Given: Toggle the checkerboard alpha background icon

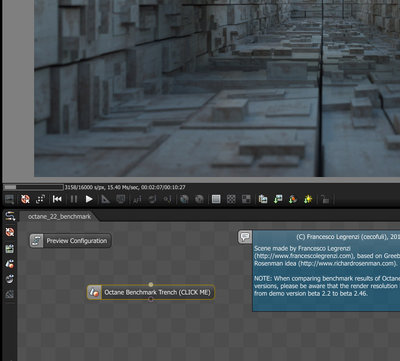Looking at the screenshot, I should (231, 199).
